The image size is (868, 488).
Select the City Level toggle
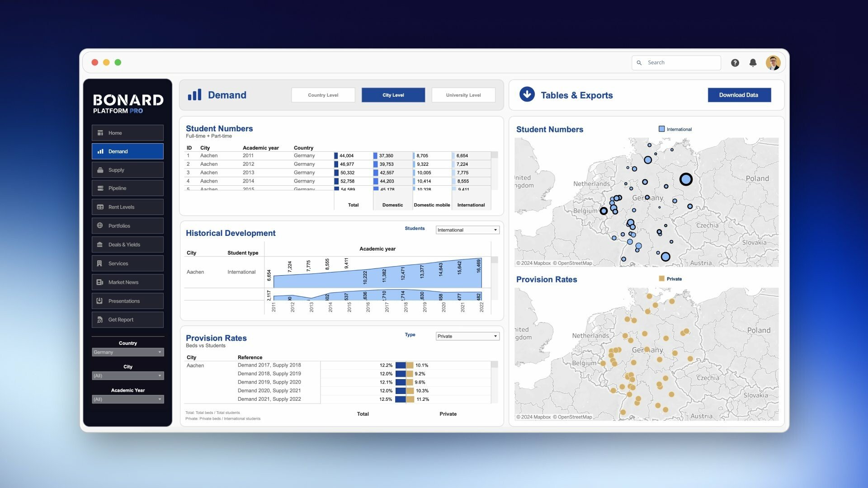tap(393, 95)
